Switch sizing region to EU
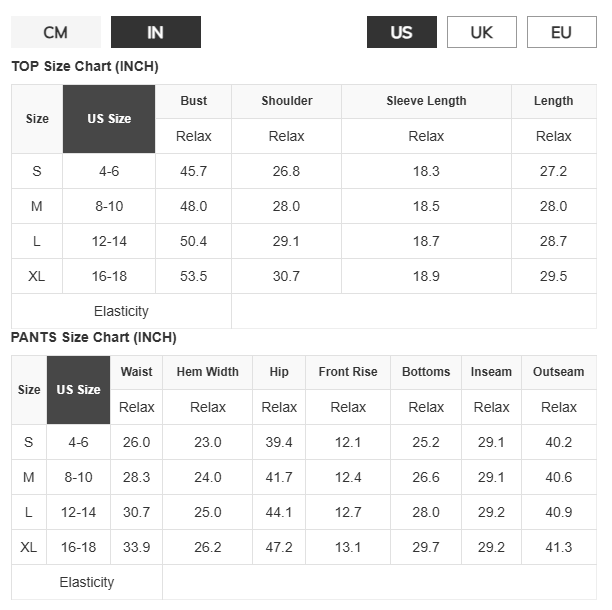The height and width of the screenshot is (610, 612). pyautogui.click(x=562, y=32)
